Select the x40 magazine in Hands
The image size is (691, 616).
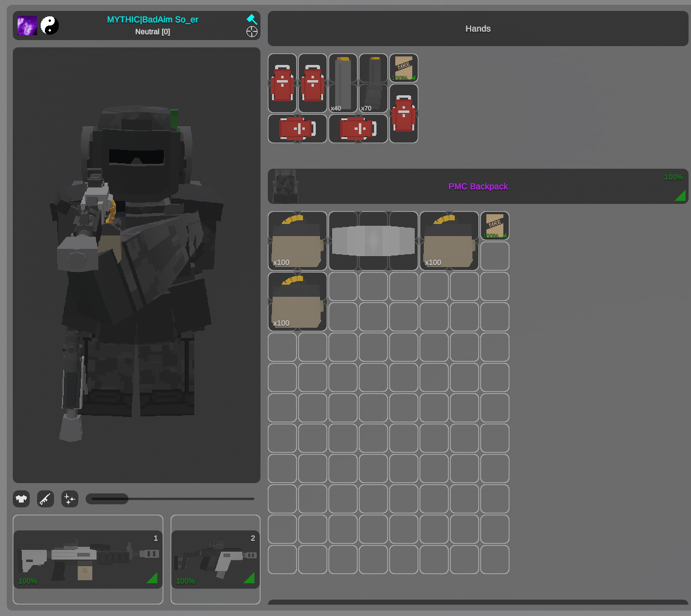342,83
